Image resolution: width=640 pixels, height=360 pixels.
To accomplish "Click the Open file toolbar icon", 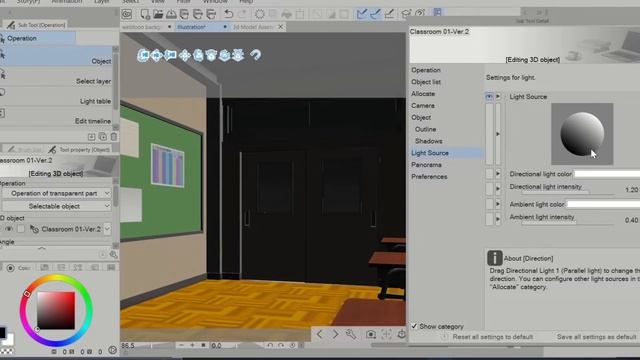I will click(158, 14).
